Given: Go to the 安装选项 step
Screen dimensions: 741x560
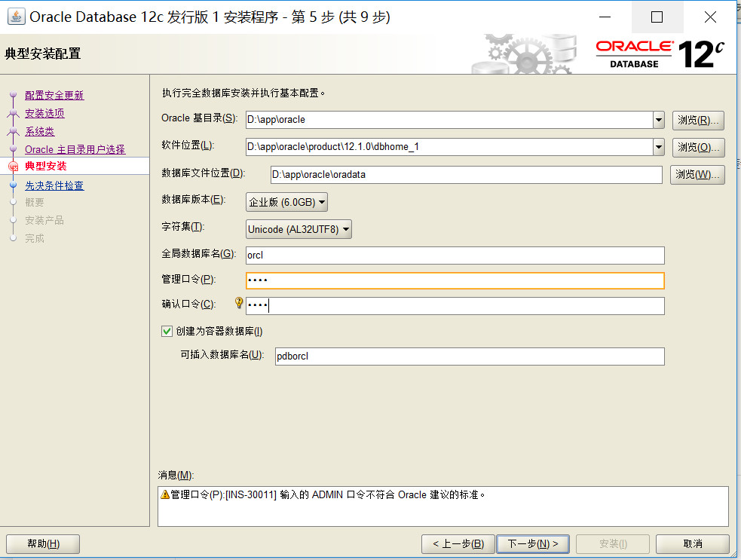Looking at the screenshot, I should pyautogui.click(x=45, y=113).
